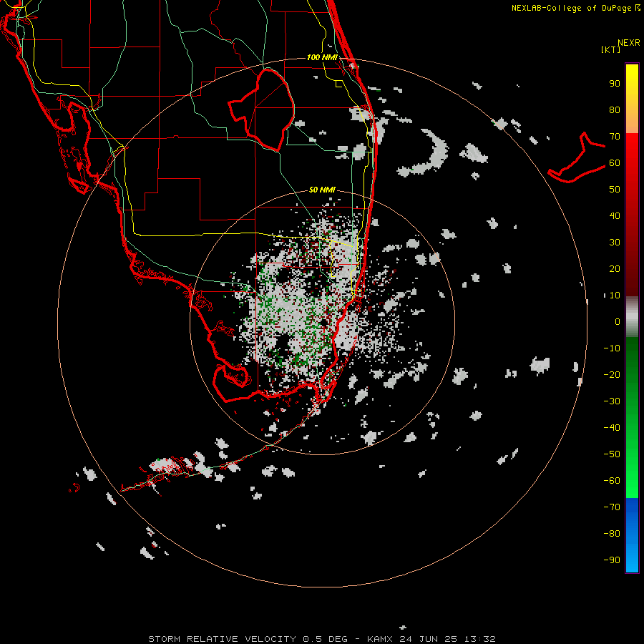Image resolution: width=644 pixels, height=644 pixels.
Task: Click the 70 value on the velocity scale
Action: point(615,137)
